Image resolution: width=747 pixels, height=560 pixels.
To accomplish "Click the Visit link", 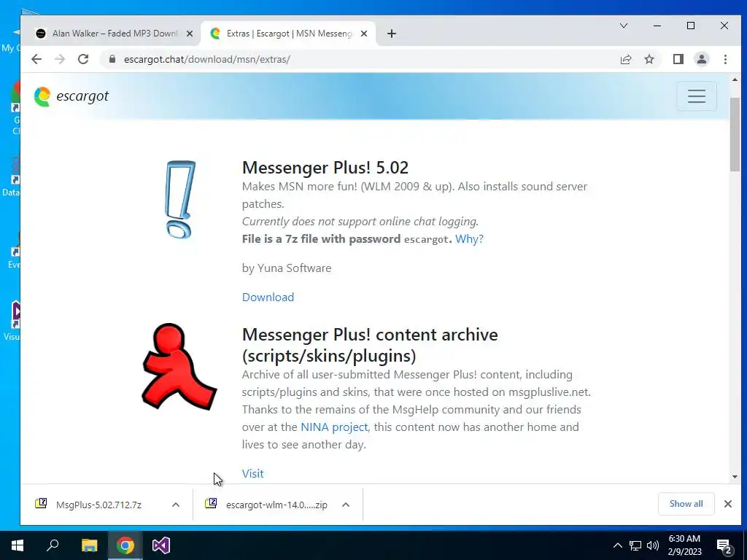I will tap(252, 473).
